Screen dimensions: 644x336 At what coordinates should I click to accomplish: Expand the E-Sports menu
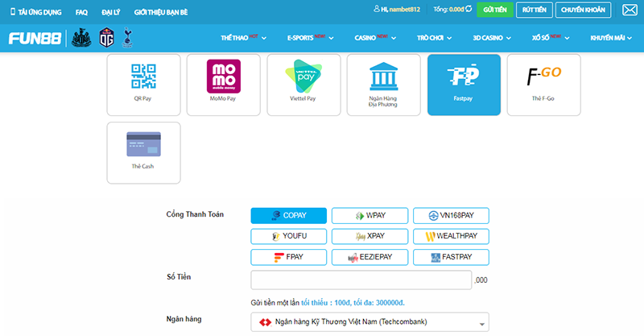pyautogui.click(x=311, y=38)
